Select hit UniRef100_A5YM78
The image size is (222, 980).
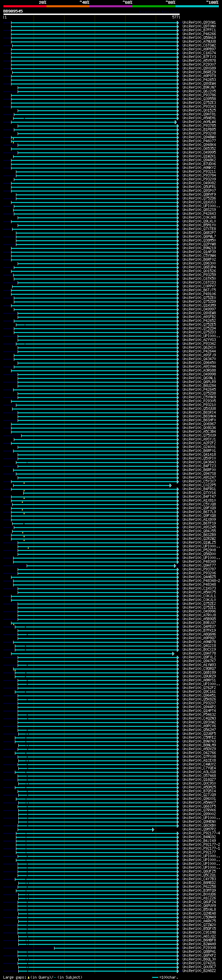[199, 60]
